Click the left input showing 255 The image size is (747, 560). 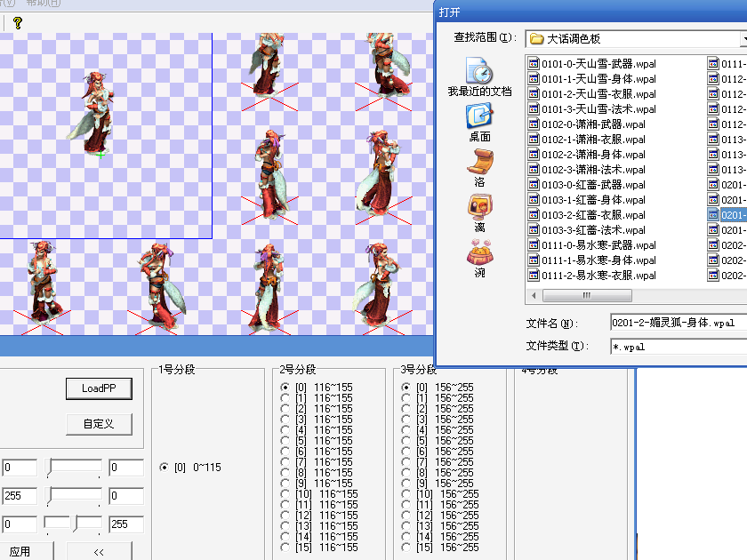pyautogui.click(x=20, y=496)
